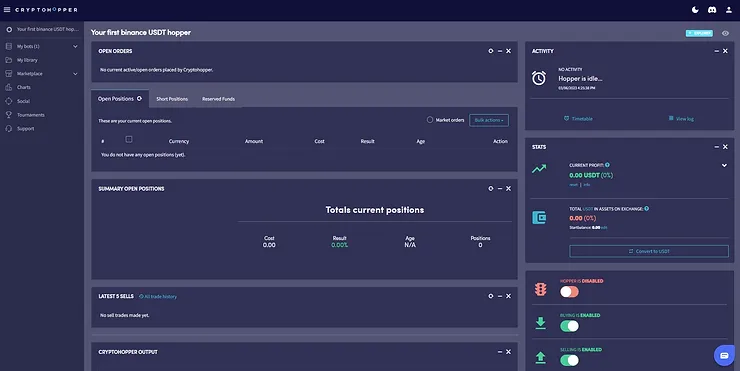Minimize the Cryptohopper Output panel

coord(500,352)
